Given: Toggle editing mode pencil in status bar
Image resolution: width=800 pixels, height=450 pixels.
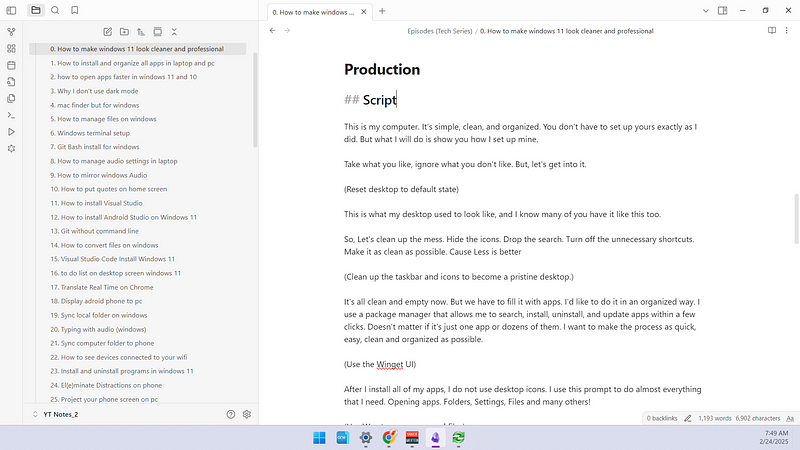Looking at the screenshot, I should (688, 418).
